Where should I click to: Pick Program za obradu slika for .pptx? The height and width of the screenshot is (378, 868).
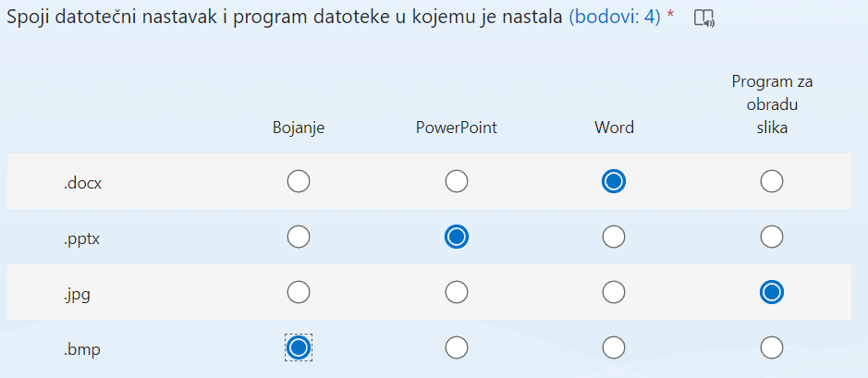772,237
